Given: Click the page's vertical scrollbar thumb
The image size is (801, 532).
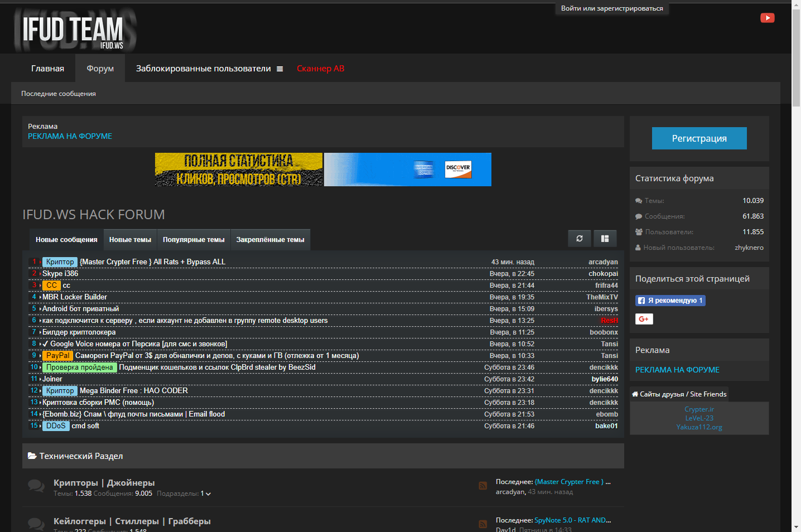Looking at the screenshot, I should click(x=797, y=59).
